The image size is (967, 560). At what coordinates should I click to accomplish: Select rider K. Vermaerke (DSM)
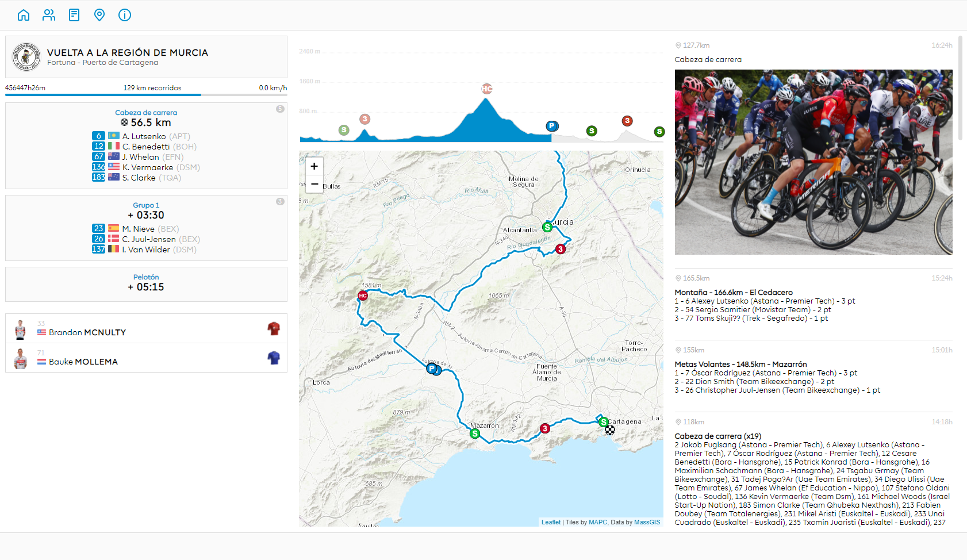pyautogui.click(x=149, y=167)
